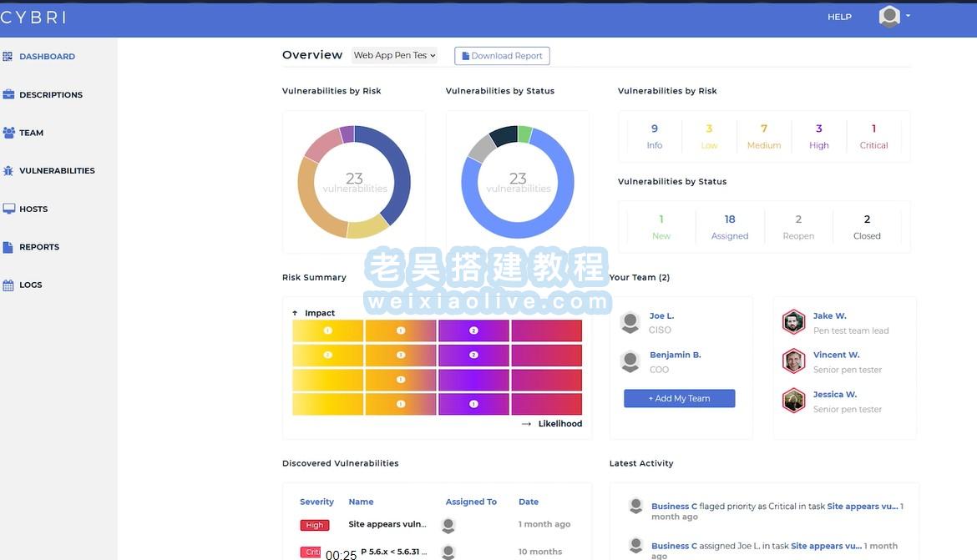The image size is (977, 560).
Task: Click Jake W.'s hexagon avatar
Action: coord(793,322)
